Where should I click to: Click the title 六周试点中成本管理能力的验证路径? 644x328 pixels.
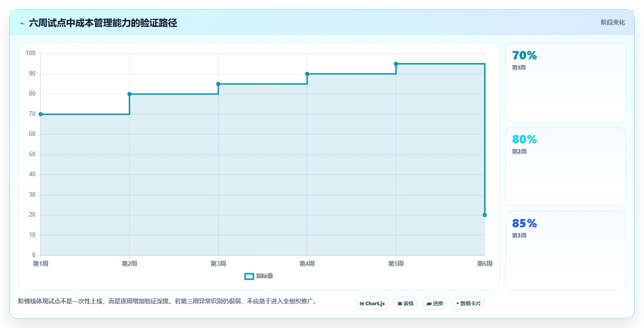pyautogui.click(x=103, y=23)
